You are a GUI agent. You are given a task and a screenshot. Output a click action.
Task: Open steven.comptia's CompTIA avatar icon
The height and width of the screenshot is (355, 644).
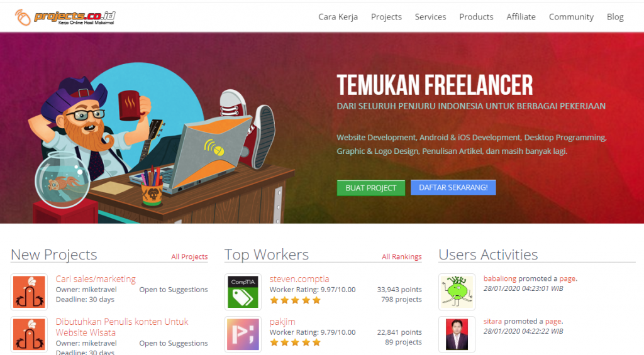click(x=243, y=292)
